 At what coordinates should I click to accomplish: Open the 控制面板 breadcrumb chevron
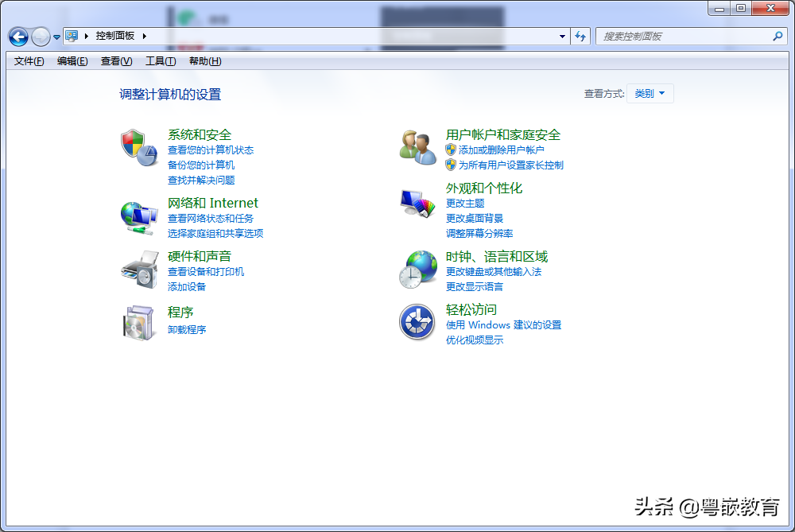tap(143, 36)
